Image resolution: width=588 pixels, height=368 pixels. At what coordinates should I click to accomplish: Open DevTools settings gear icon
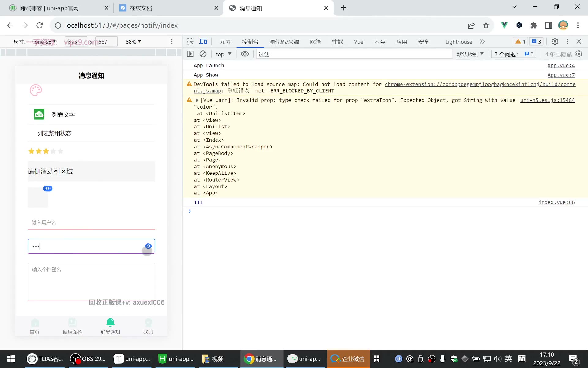coord(555,41)
